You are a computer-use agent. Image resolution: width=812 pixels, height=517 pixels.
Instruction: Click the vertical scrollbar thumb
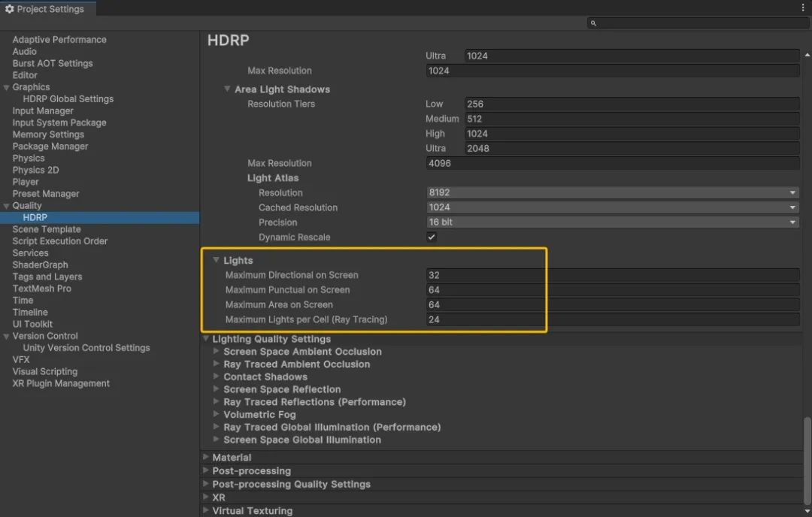pyautogui.click(x=807, y=460)
